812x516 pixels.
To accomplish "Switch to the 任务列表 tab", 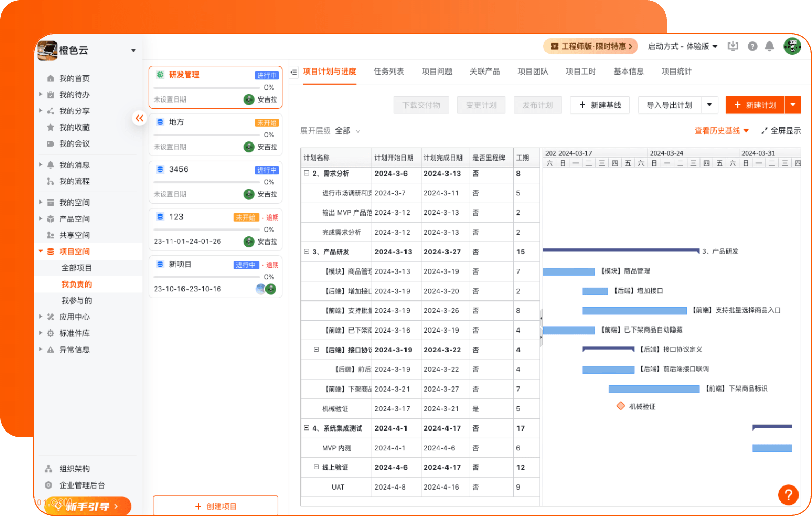I will pos(389,71).
